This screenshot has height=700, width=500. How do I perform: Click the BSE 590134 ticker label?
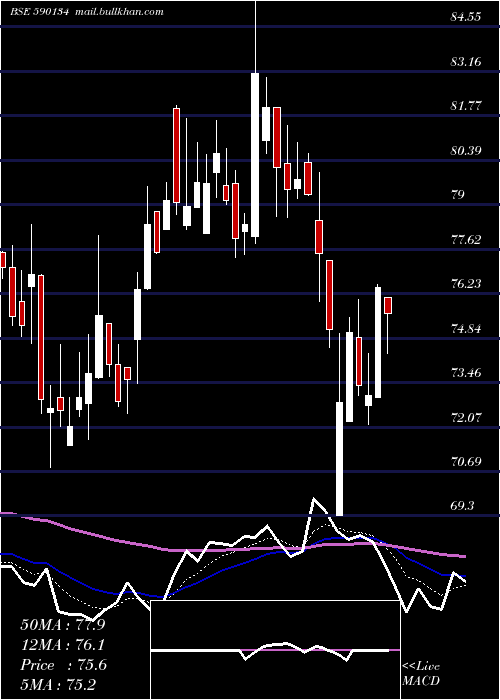point(39,12)
